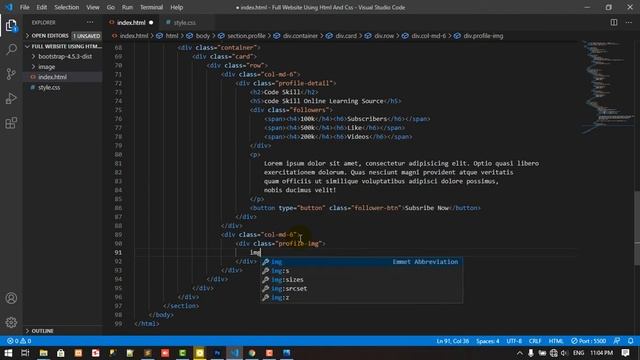640x360 pixels.
Task: Select the img:s suggestion
Action: pyautogui.click(x=361, y=271)
